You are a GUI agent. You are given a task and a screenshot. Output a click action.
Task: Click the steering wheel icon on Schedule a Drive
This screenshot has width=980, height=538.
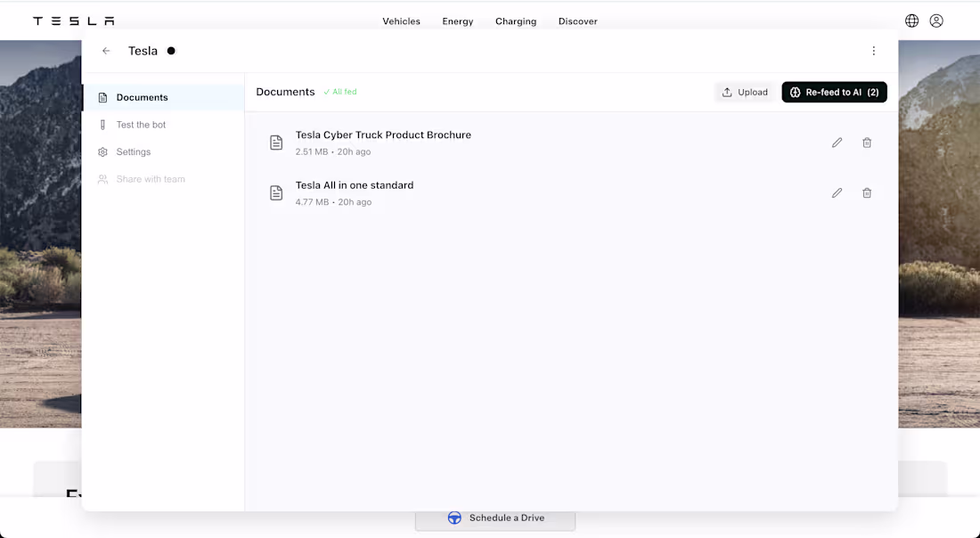(x=454, y=518)
